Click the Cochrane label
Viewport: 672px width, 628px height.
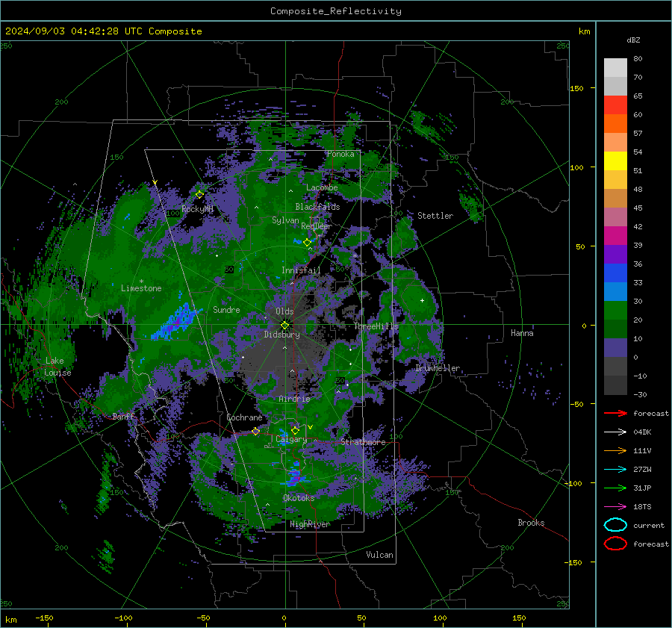pyautogui.click(x=244, y=417)
